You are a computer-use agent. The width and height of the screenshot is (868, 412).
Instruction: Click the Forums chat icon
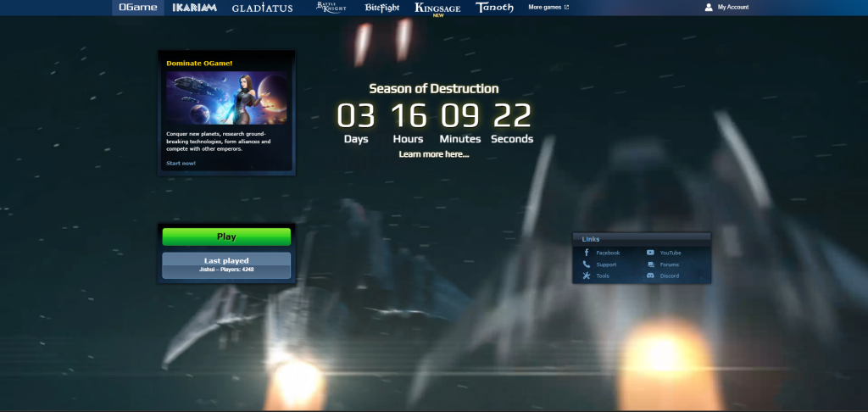pos(650,264)
